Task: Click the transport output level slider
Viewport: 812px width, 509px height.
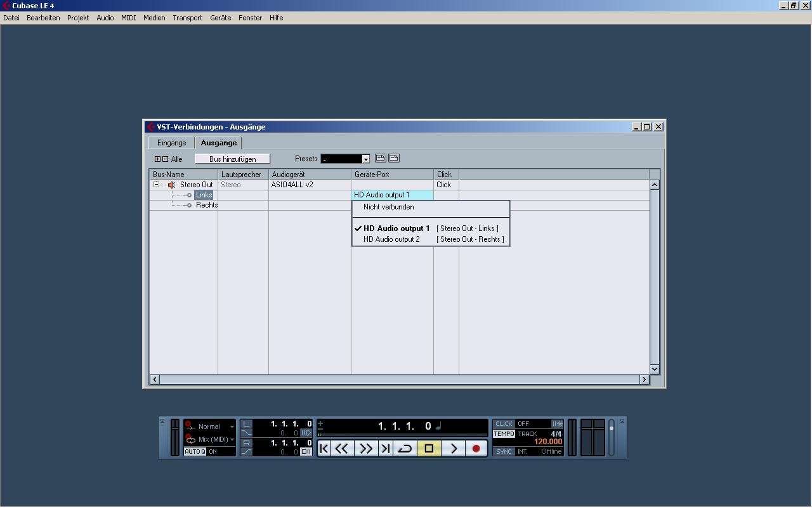Action: point(612,437)
